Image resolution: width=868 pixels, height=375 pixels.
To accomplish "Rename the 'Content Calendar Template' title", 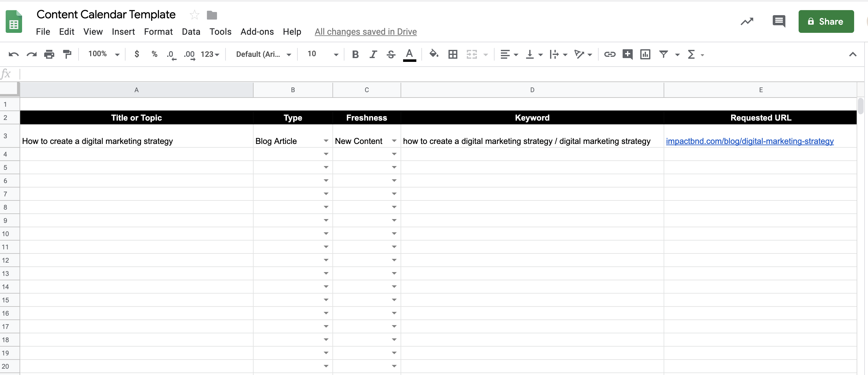I will pyautogui.click(x=106, y=15).
